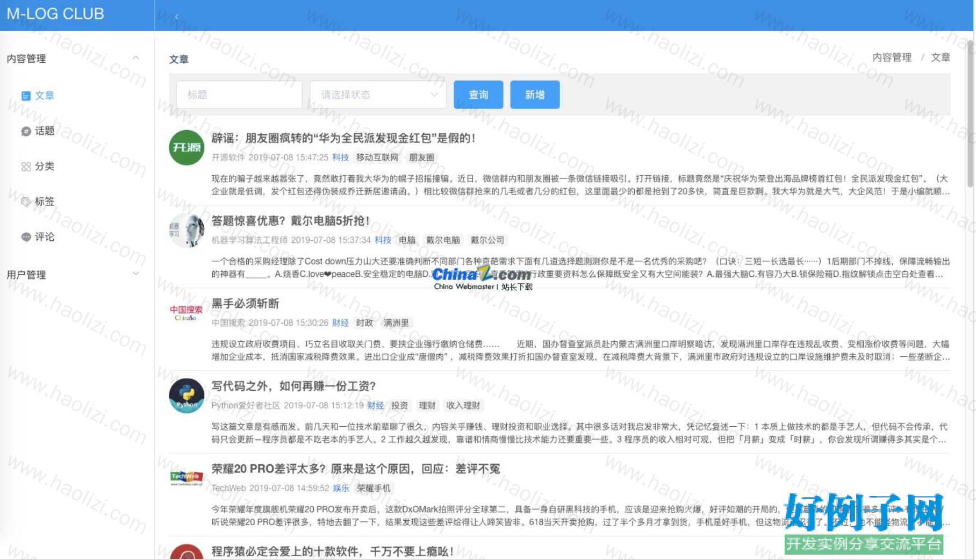Viewport: 976px width, 560px height.
Task: Open the 文章 menu icon in sidebar
Action: coord(26,96)
